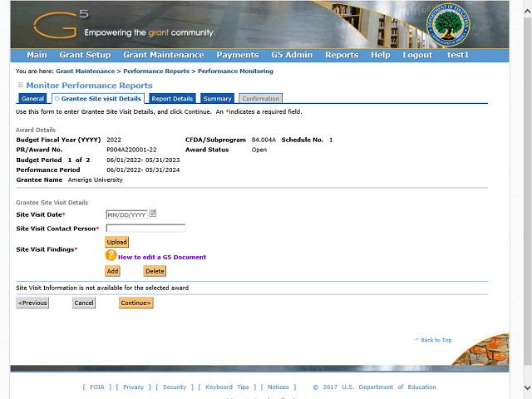Switch to the Report Details tab
Image resolution: width=532 pixels, height=399 pixels.
172,98
